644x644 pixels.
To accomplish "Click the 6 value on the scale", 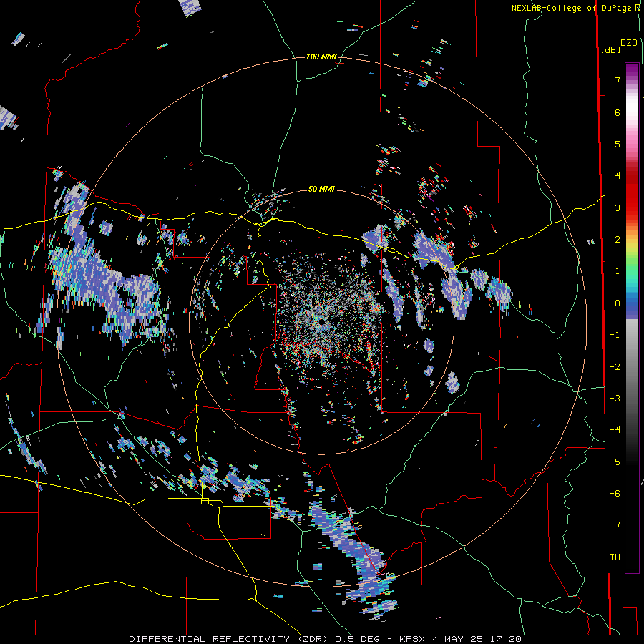I will pos(618,112).
